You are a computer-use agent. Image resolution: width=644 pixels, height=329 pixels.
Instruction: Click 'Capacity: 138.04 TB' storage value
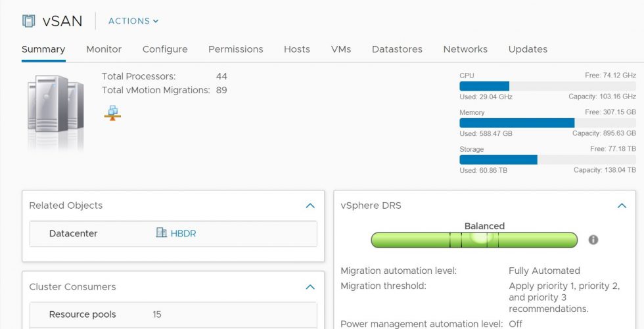coord(605,170)
